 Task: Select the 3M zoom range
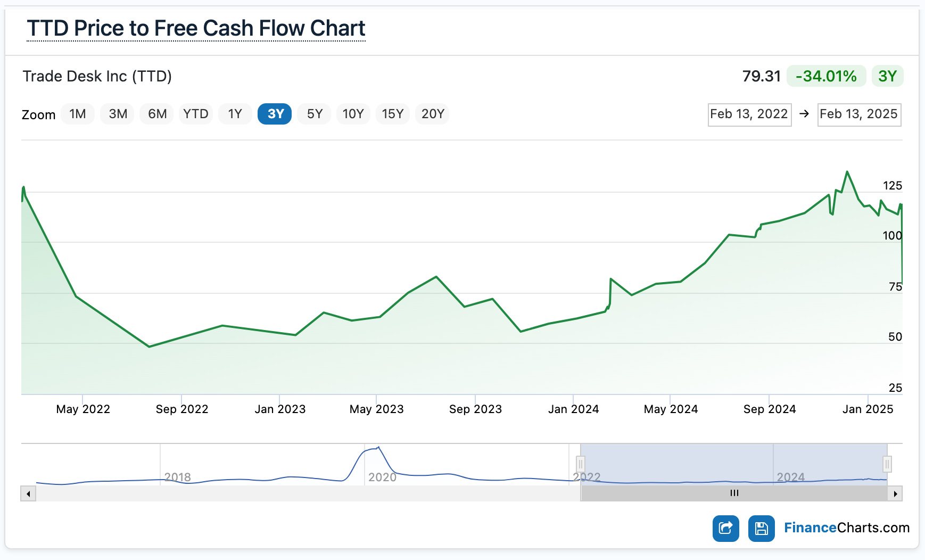click(x=118, y=114)
